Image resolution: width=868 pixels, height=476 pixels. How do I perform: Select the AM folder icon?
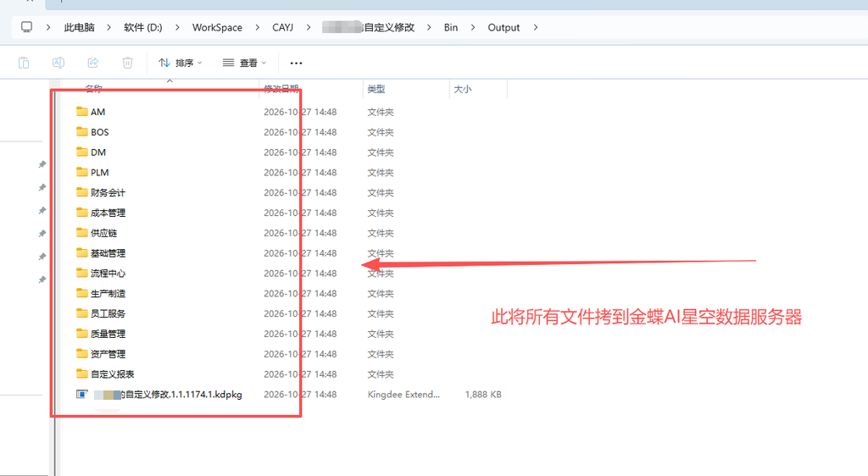point(82,112)
